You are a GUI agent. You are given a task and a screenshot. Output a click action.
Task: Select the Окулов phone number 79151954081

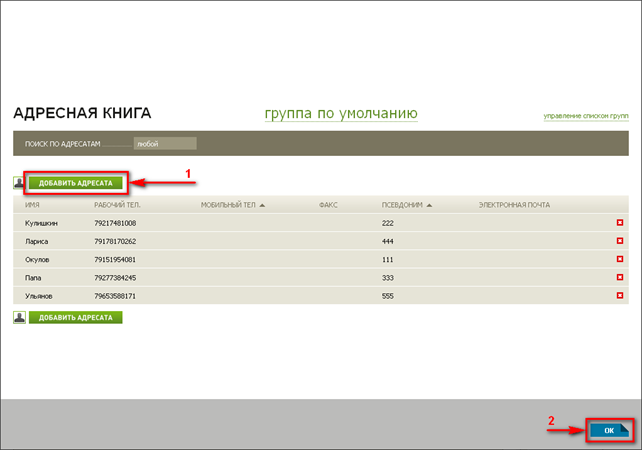pyautogui.click(x=115, y=259)
